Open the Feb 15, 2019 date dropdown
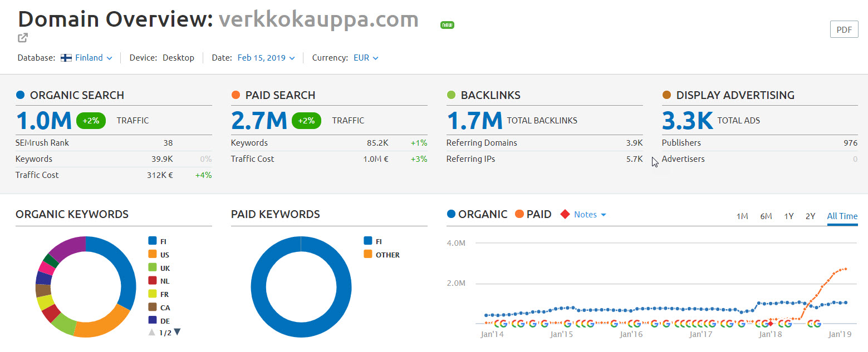868x352 pixels. point(266,58)
